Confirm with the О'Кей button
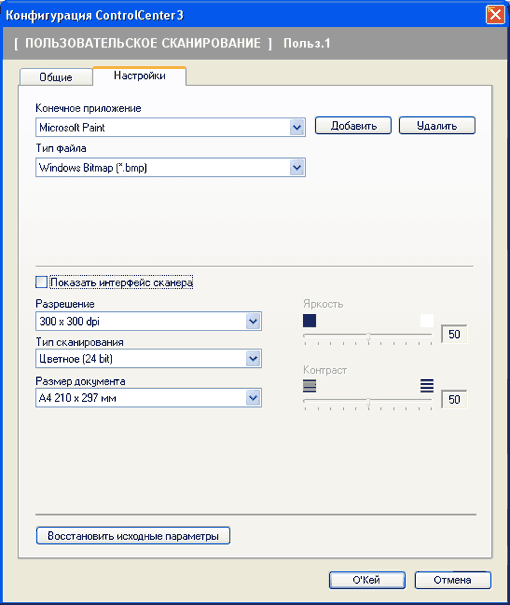The width and height of the screenshot is (510, 605). click(367, 580)
